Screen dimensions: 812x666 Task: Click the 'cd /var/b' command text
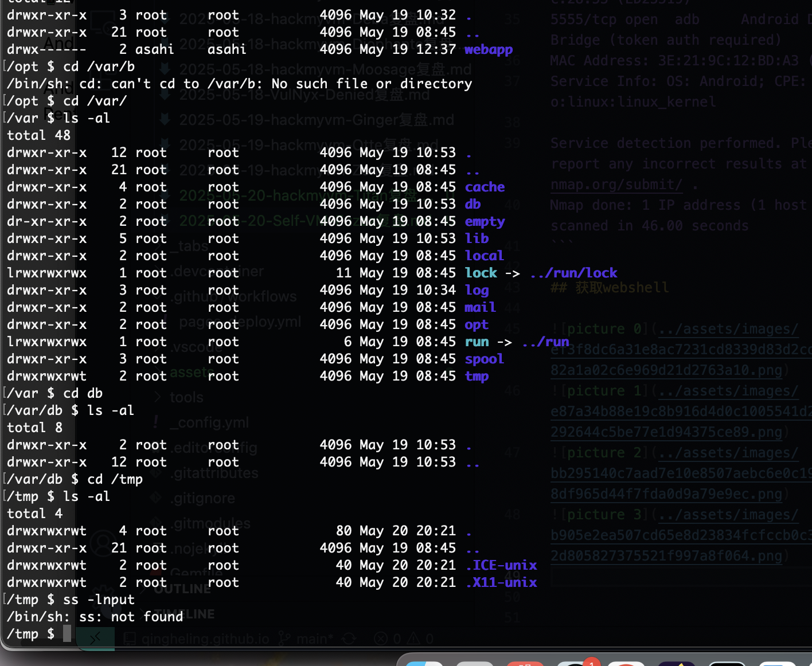pos(99,66)
